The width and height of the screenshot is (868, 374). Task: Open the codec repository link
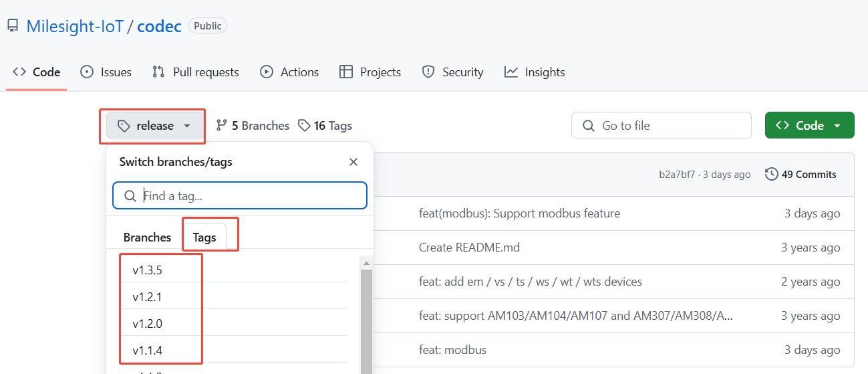[159, 26]
